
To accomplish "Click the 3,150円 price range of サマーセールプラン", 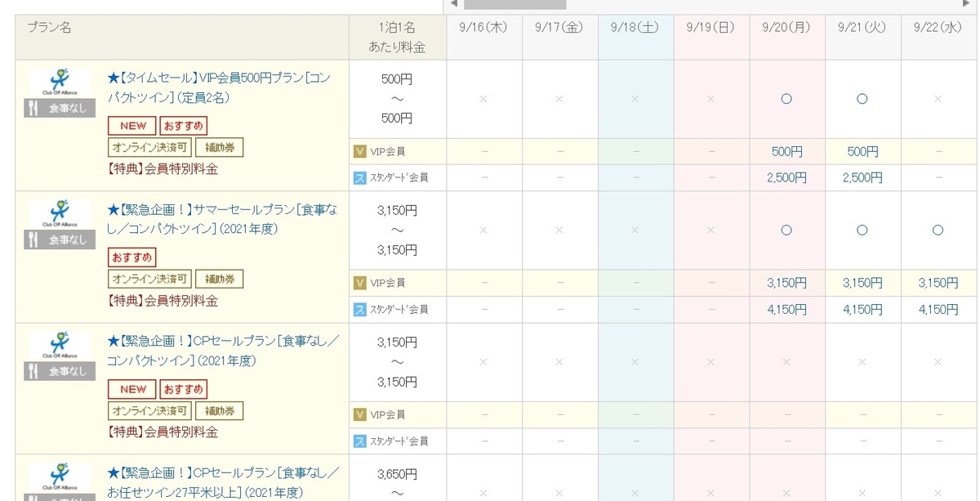I will [397, 230].
